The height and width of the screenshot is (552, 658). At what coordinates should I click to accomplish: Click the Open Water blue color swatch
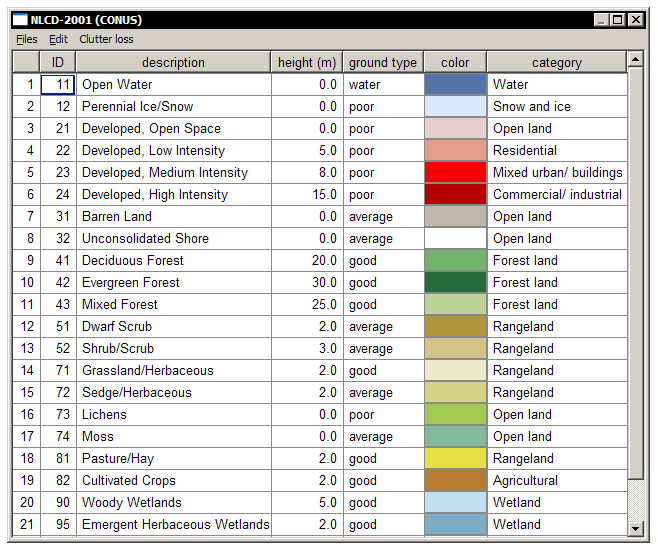(455, 85)
